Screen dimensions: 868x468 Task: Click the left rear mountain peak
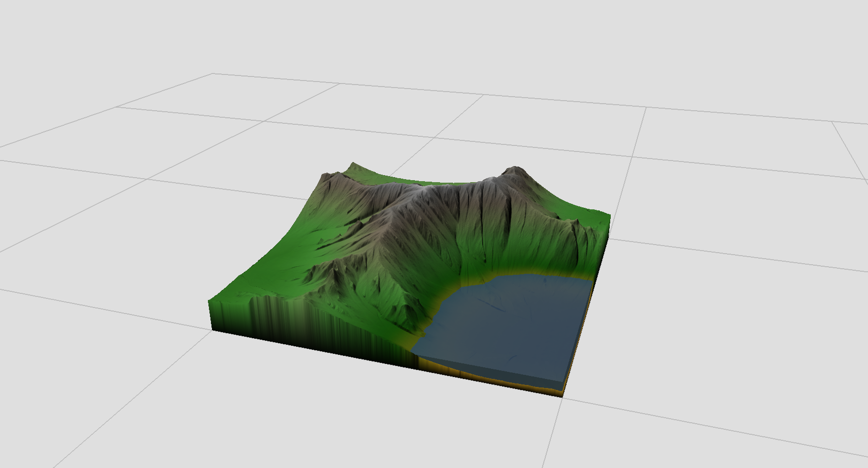tap(353, 165)
